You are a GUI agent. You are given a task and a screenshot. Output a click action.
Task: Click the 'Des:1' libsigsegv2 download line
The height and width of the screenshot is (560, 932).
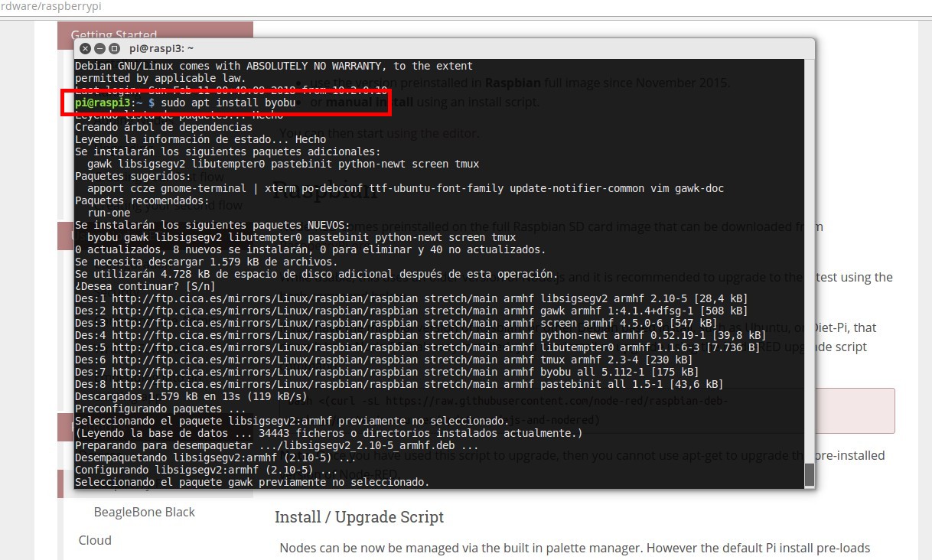click(x=412, y=298)
